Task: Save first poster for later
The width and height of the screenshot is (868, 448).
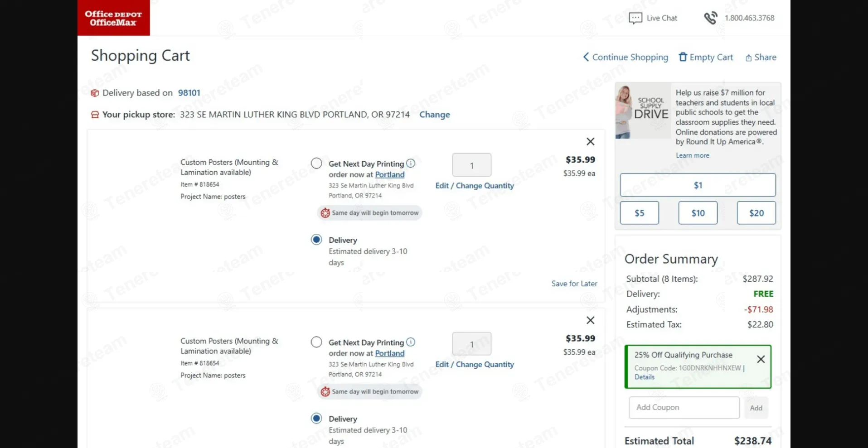Action: pos(574,284)
